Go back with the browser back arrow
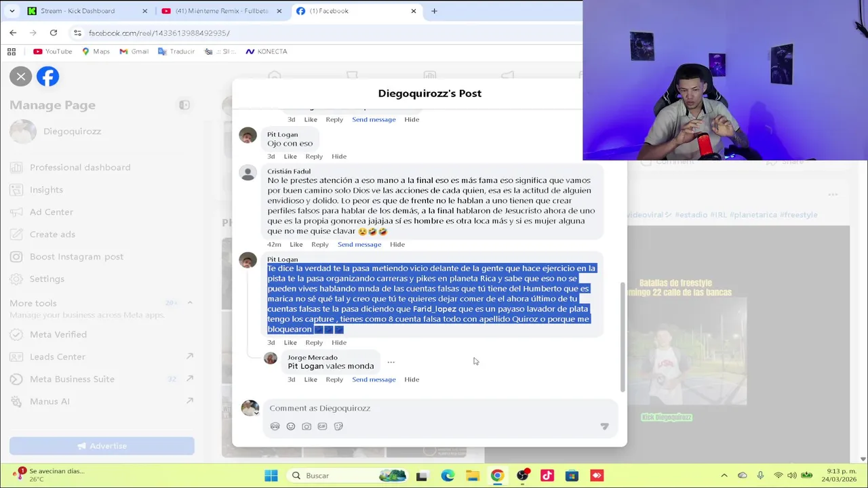This screenshot has width=868, height=488. tap(13, 33)
